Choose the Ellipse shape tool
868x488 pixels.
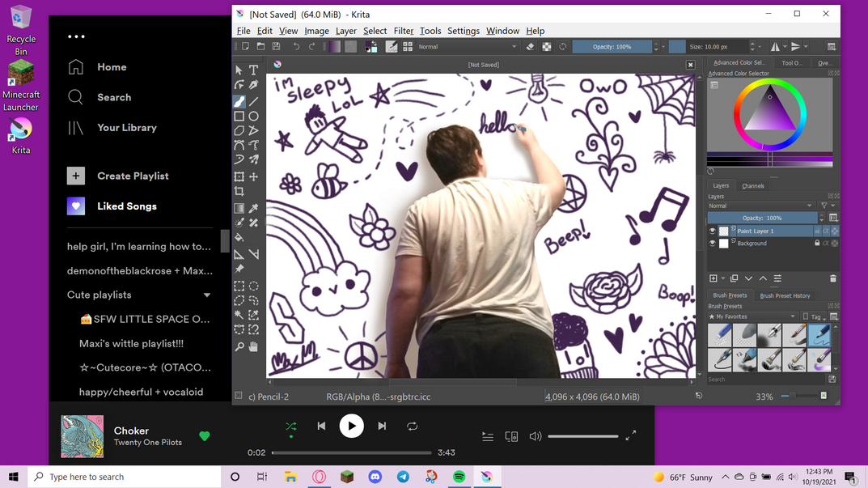click(x=253, y=117)
